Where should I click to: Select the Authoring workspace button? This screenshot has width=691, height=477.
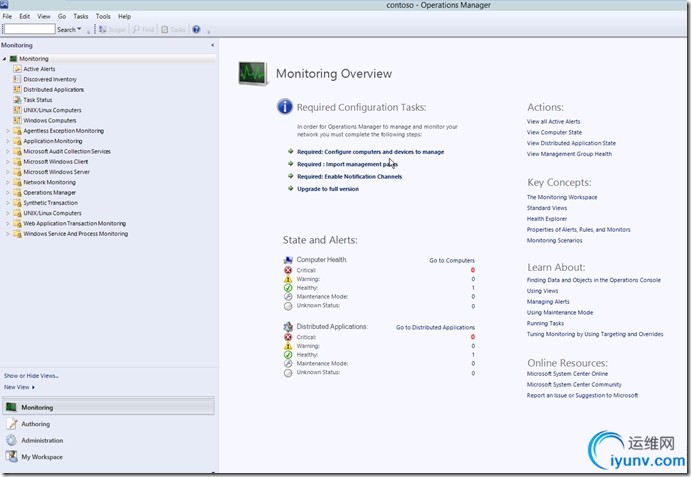click(108, 424)
